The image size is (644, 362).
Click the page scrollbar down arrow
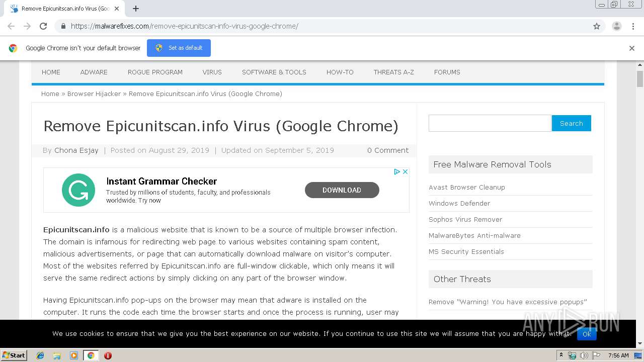pos(640,344)
